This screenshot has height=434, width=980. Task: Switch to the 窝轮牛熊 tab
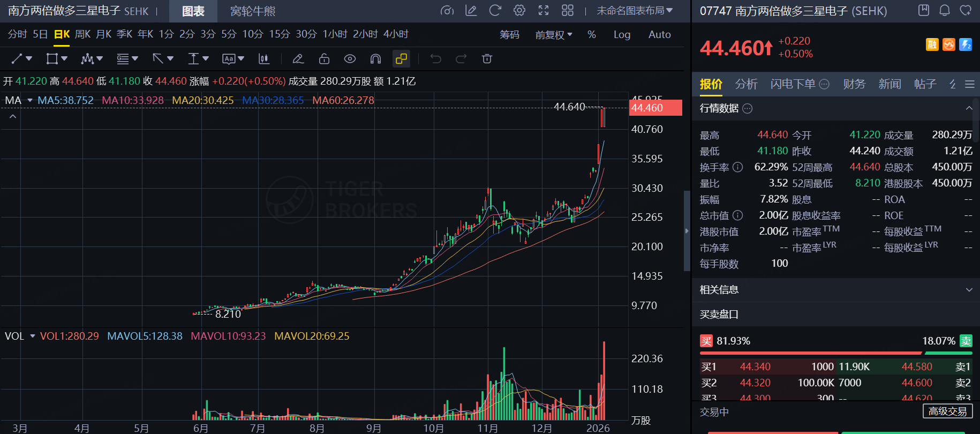[x=253, y=11]
